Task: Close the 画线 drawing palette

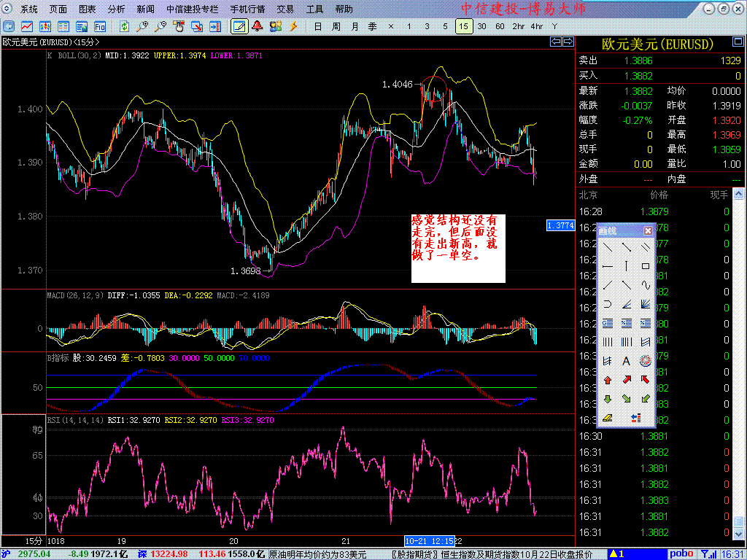Action: pyautogui.click(x=648, y=230)
